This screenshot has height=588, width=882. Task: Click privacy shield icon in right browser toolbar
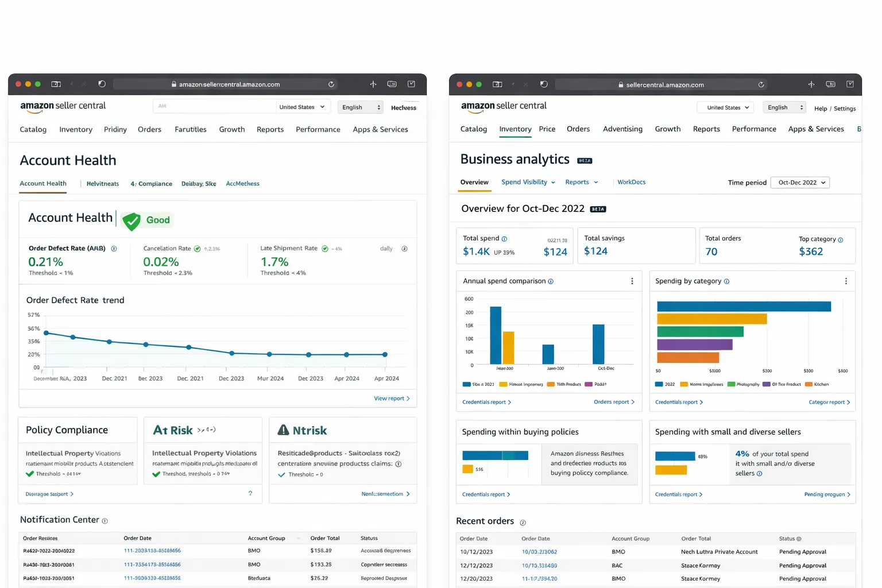click(x=544, y=84)
